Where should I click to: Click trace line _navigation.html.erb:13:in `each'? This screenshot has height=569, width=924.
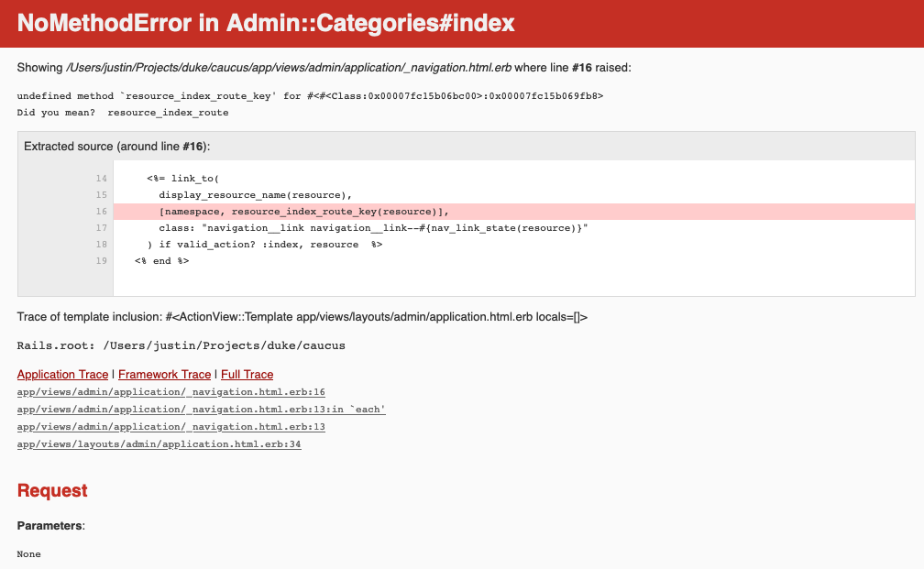[x=201, y=410]
